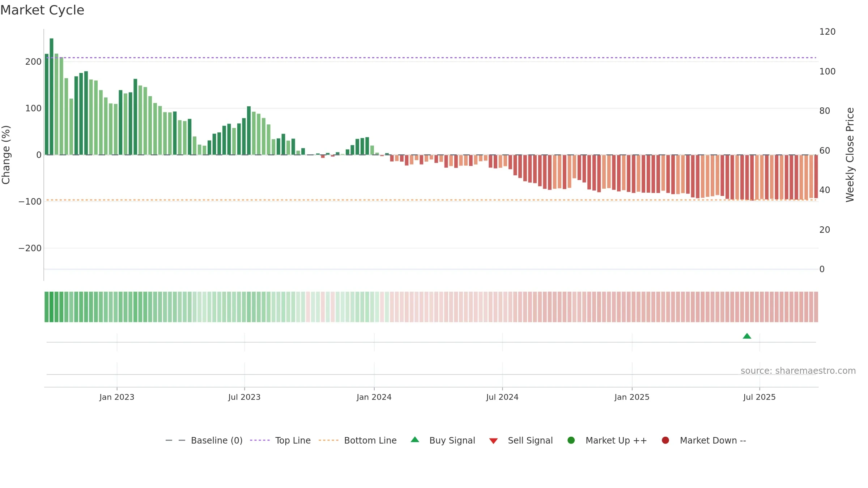Click the Jul 2024 x-axis label

click(502, 397)
